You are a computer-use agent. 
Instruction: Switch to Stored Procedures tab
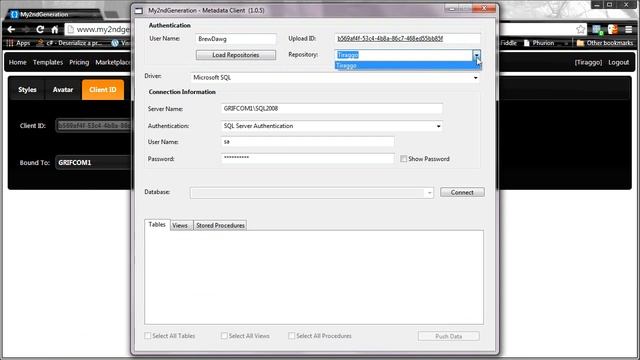click(220, 225)
